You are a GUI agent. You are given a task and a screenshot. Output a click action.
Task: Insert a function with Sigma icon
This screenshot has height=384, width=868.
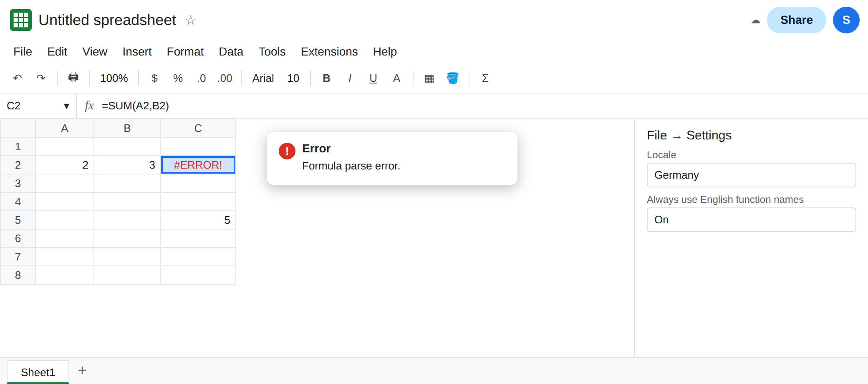click(485, 78)
